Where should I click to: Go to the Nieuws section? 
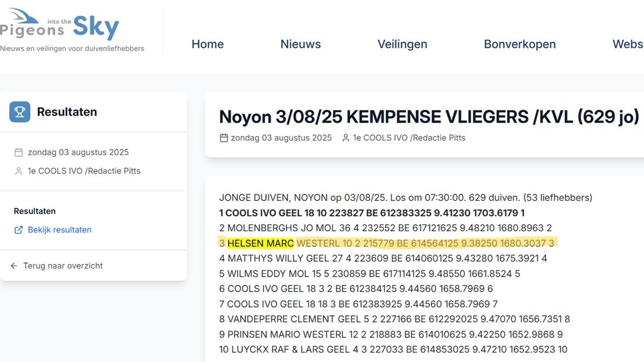[300, 44]
